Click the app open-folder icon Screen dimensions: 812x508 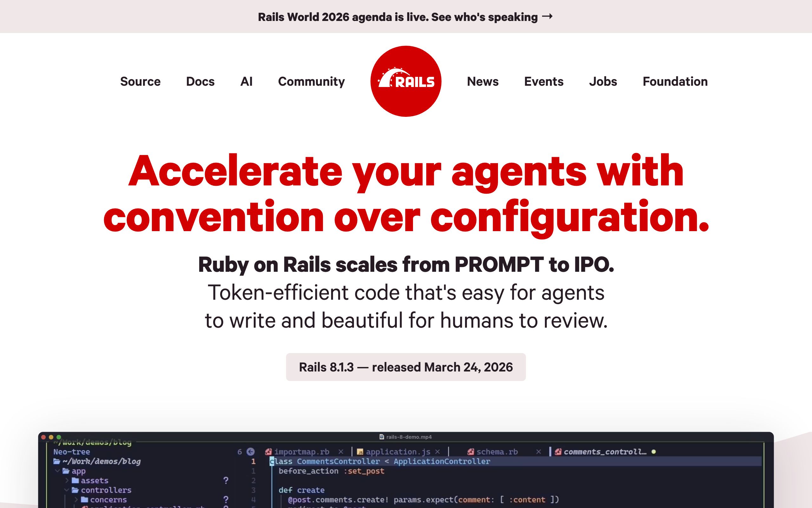coord(66,471)
